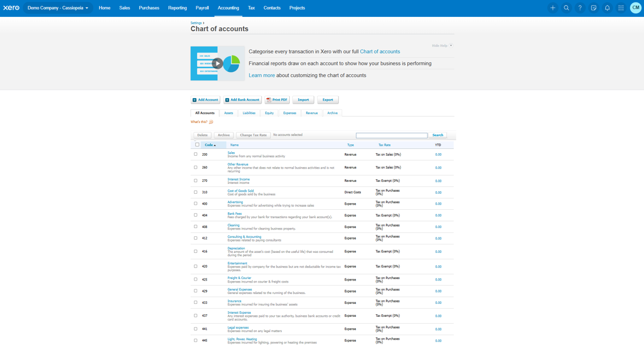Click the accounts search input field
Screen dimensions: 644x345
pyautogui.click(x=391, y=135)
